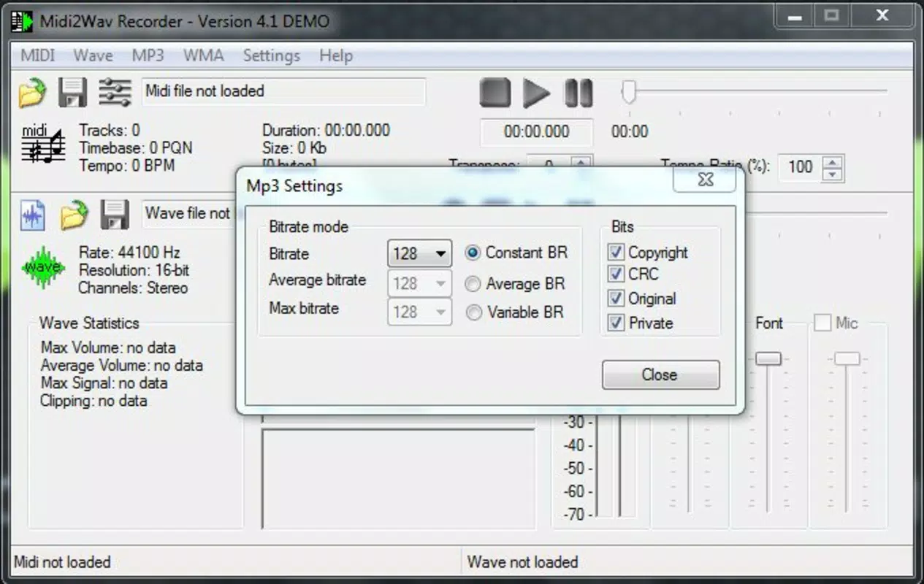Viewport: 924px width, 584px height.
Task: Click 'Midi not loaded' in the status bar
Action: pyautogui.click(x=63, y=562)
